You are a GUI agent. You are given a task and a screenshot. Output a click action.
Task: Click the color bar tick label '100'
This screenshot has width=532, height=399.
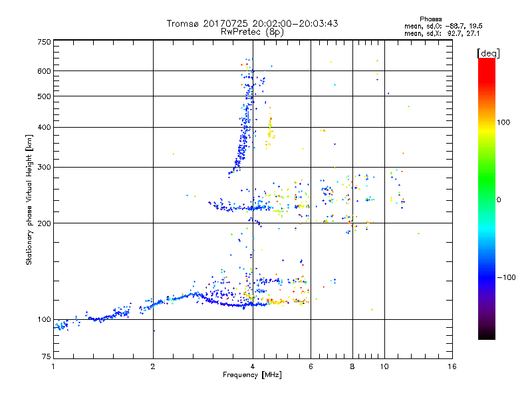click(x=503, y=122)
